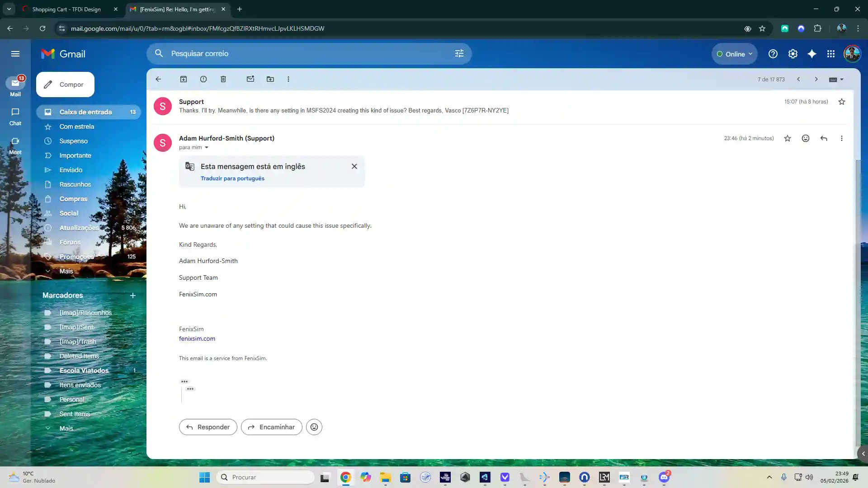868x488 pixels.
Task: Archive the open email conversation
Action: (x=184, y=79)
